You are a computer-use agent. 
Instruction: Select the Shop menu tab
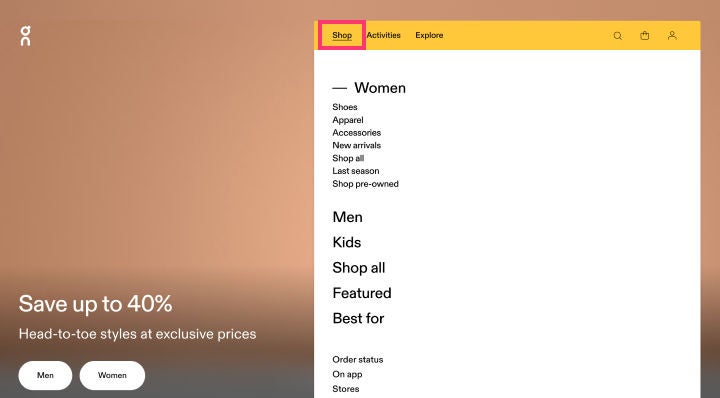coord(342,35)
